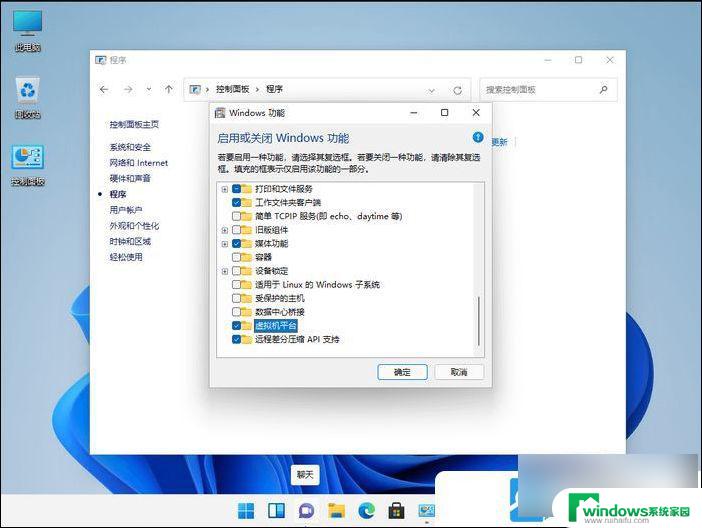Click the control panel icon in address bar
This screenshot has height=528, width=702.
(x=195, y=90)
